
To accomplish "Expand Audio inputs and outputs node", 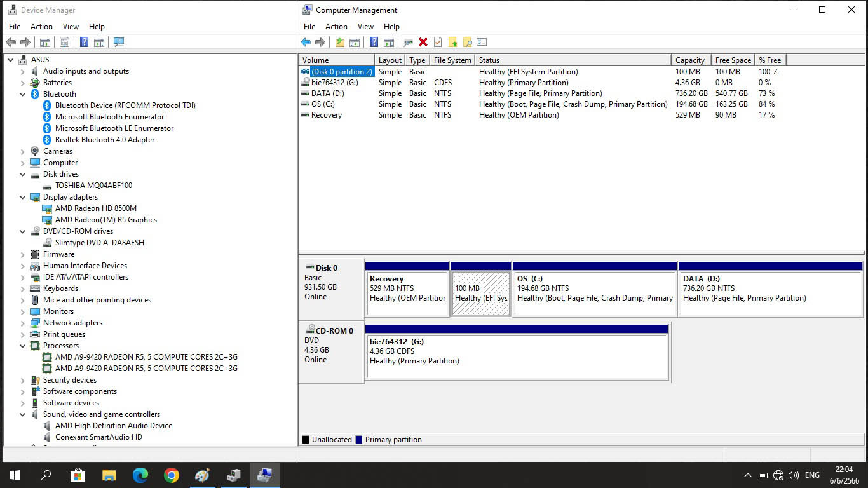I will tap(23, 71).
